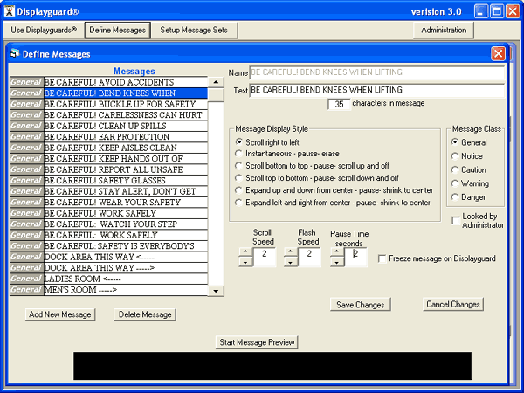Viewport: 524px width, 393px height.
Task: Select message BE CAREFUL! SAFETY GLASSES
Action: tap(109, 180)
